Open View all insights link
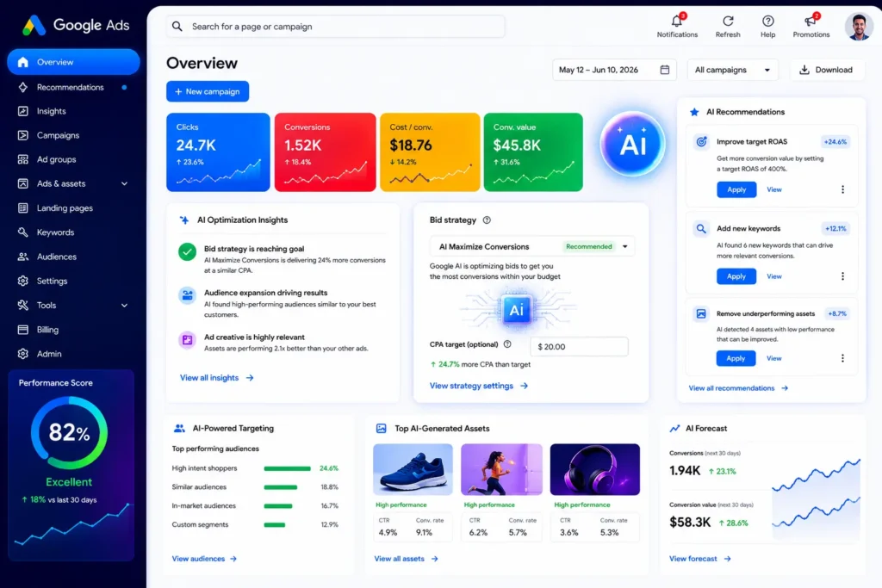The width and height of the screenshot is (882, 588). [216, 378]
